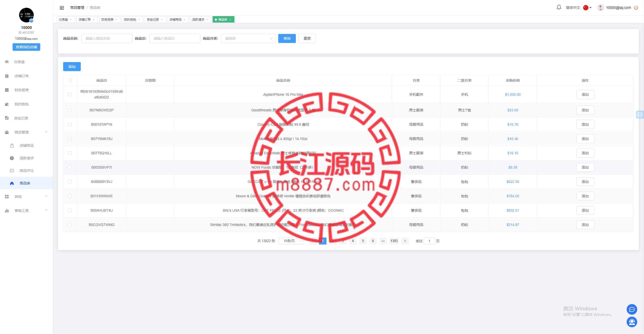Click the 商品库 home icon
This screenshot has width=644, height=334.
coord(12,183)
